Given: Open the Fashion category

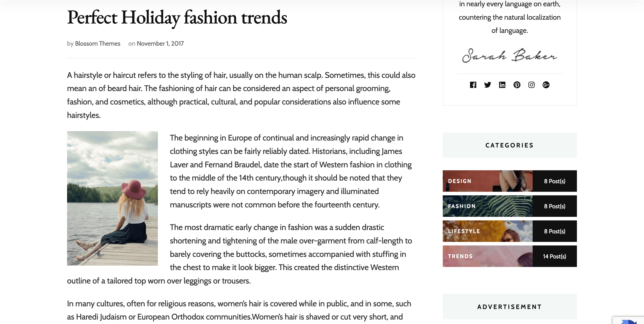Looking at the screenshot, I should pos(487,206).
